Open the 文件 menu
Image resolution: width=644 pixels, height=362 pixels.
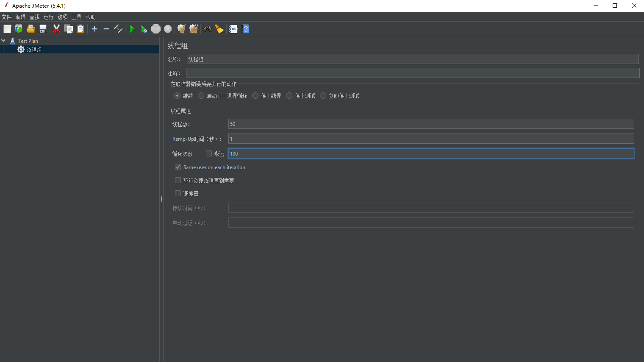coord(6,17)
